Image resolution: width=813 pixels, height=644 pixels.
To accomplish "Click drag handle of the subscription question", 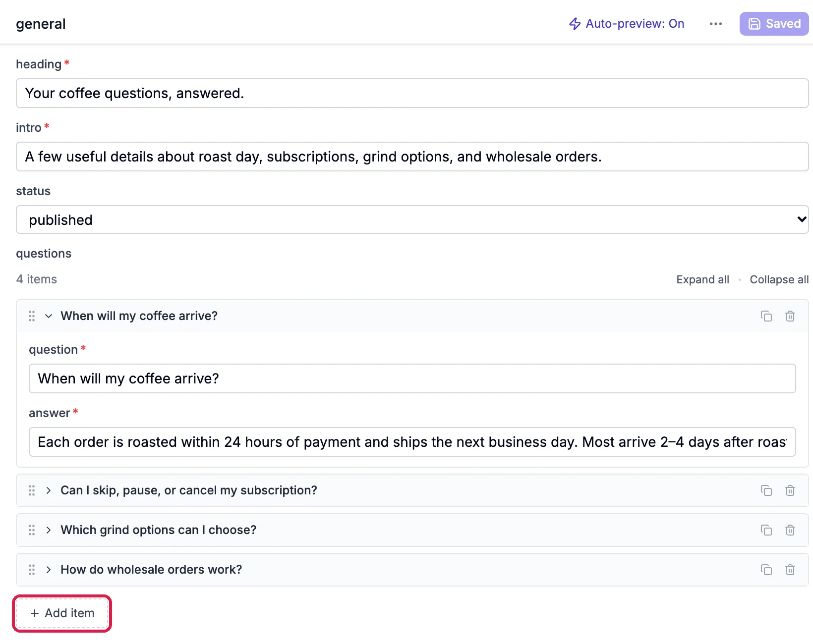I will tap(32, 490).
